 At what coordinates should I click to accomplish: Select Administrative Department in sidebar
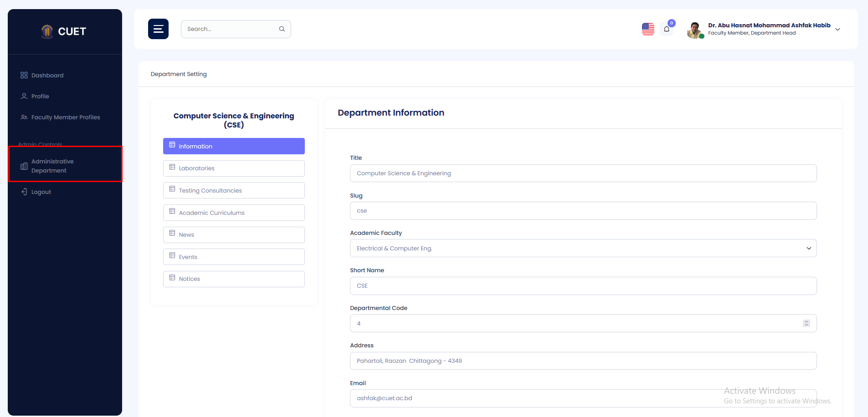[52, 166]
